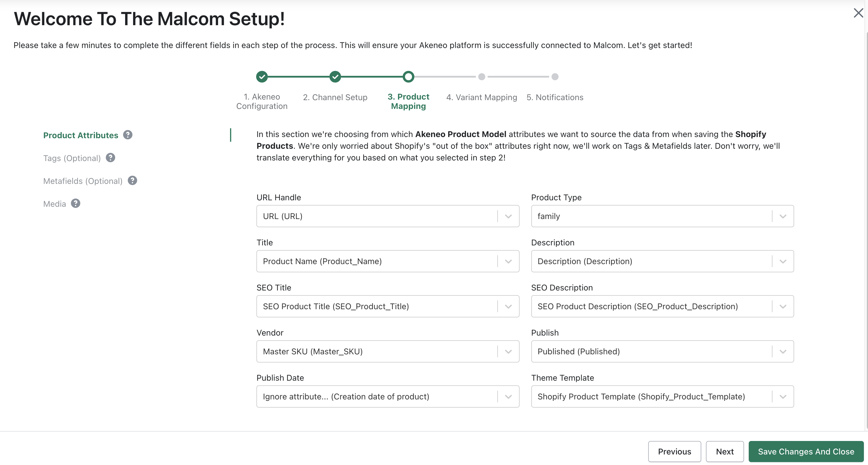Click help icon next to Metafields (Optional)
Screen dimensions: 868x465
[x=132, y=181]
